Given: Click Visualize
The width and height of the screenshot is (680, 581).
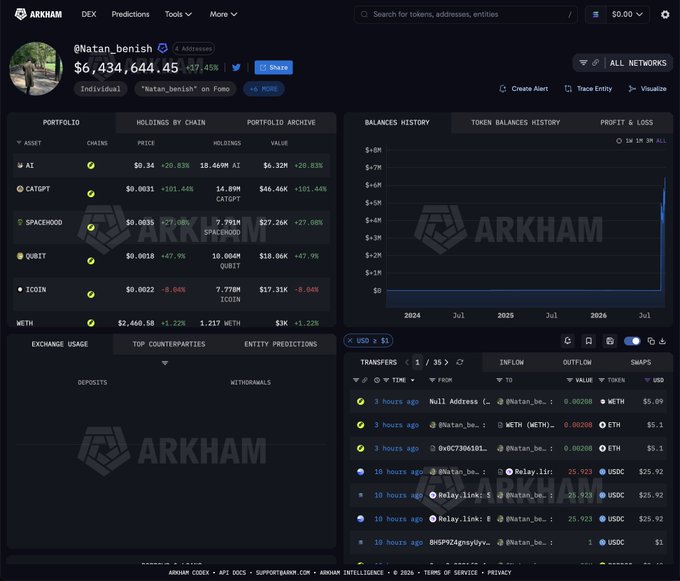Looking at the screenshot, I should point(647,88).
